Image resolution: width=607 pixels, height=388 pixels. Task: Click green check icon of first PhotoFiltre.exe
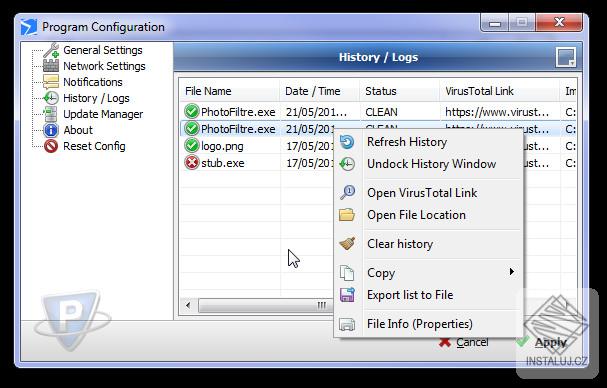point(192,112)
